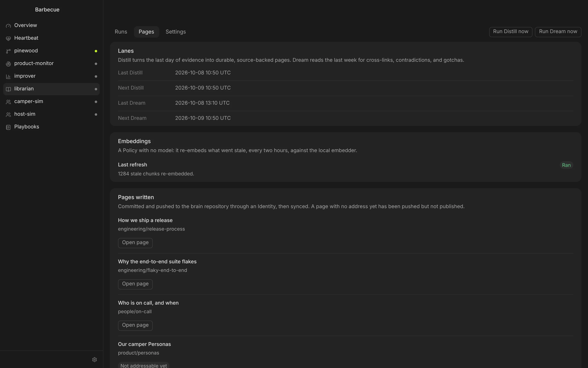588x368 pixels.
Task: Open Heartbeat in the sidebar
Action: [51, 38]
